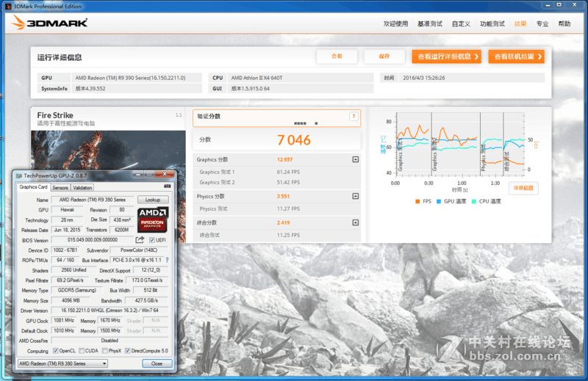Click the Lookup button in GPU-Z
Viewport: 588px width, 381px height.
click(x=153, y=200)
